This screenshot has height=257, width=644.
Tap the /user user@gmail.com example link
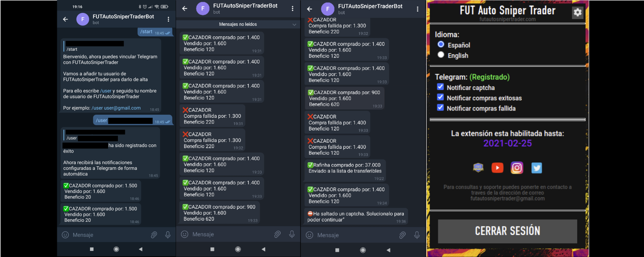pyautogui.click(x=116, y=108)
